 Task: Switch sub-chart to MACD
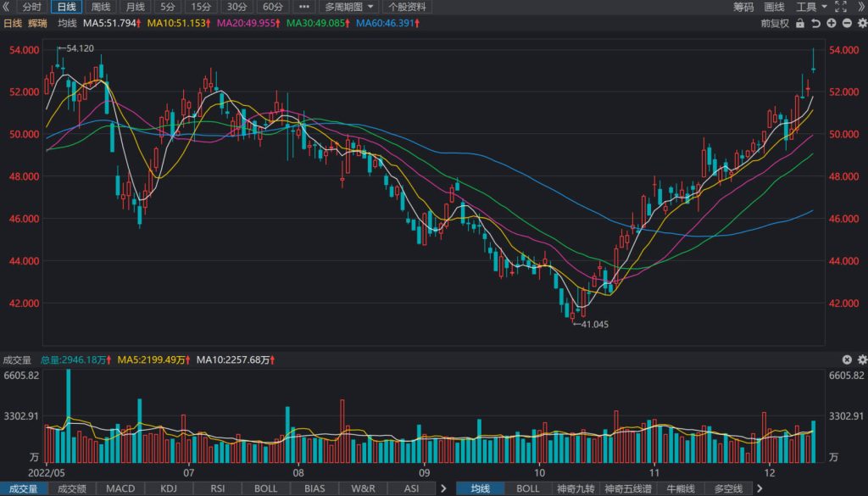tap(120, 488)
